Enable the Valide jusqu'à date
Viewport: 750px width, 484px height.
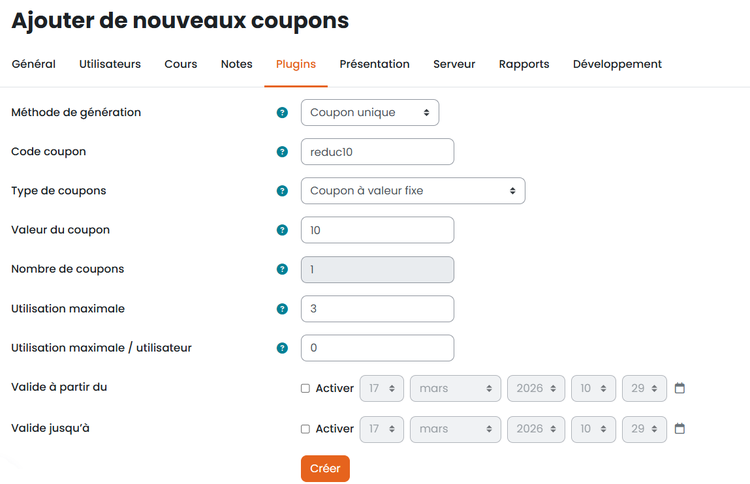click(x=306, y=429)
